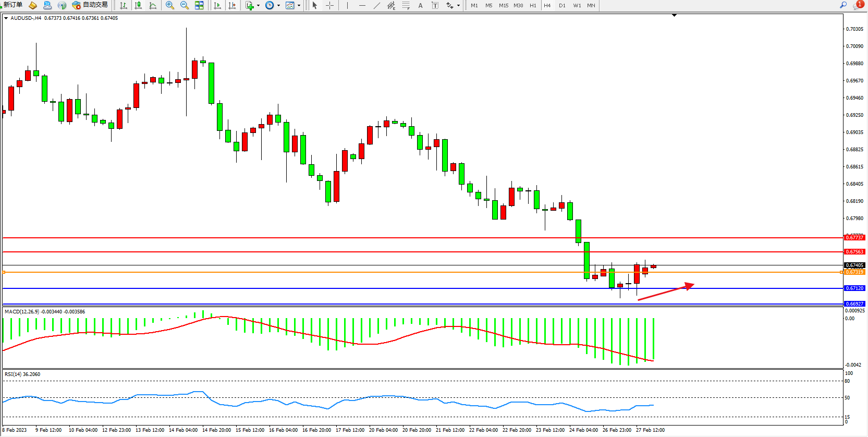This screenshot has width=868, height=437.
Task: Select the text label A tool
Action: (x=420, y=6)
